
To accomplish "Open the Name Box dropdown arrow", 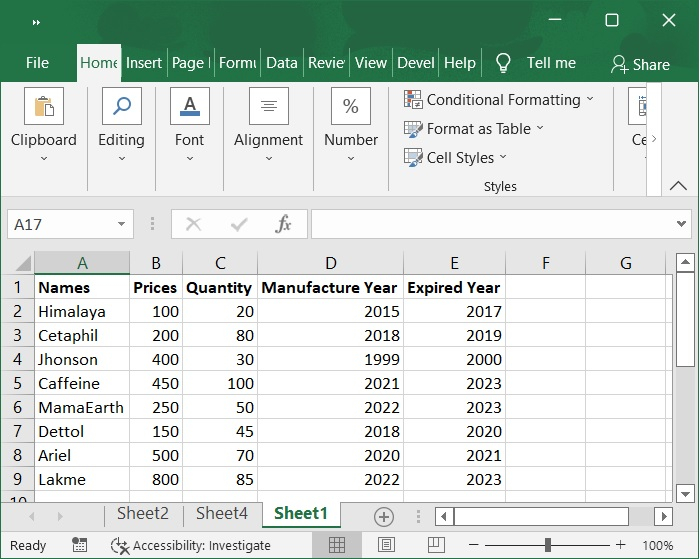I will pos(122,224).
